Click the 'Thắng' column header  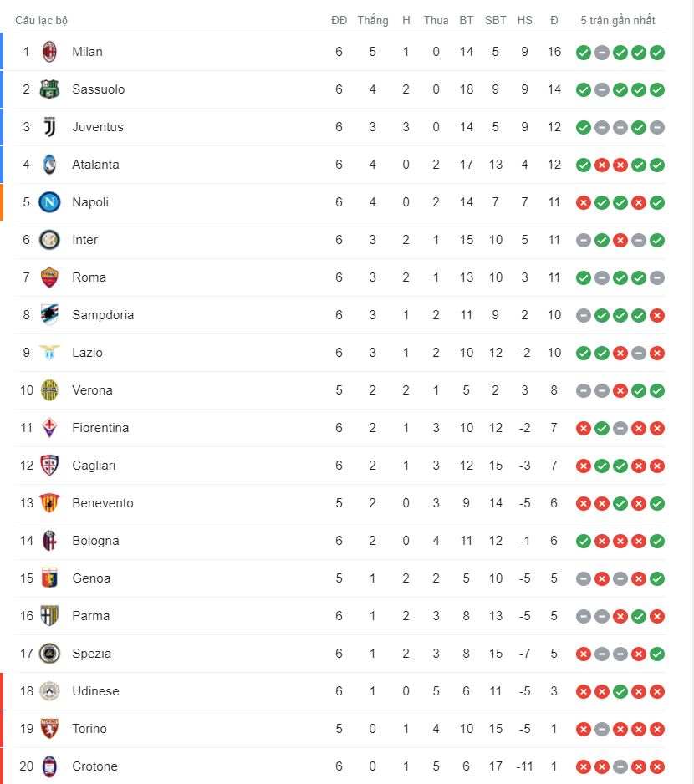pyautogui.click(x=372, y=20)
